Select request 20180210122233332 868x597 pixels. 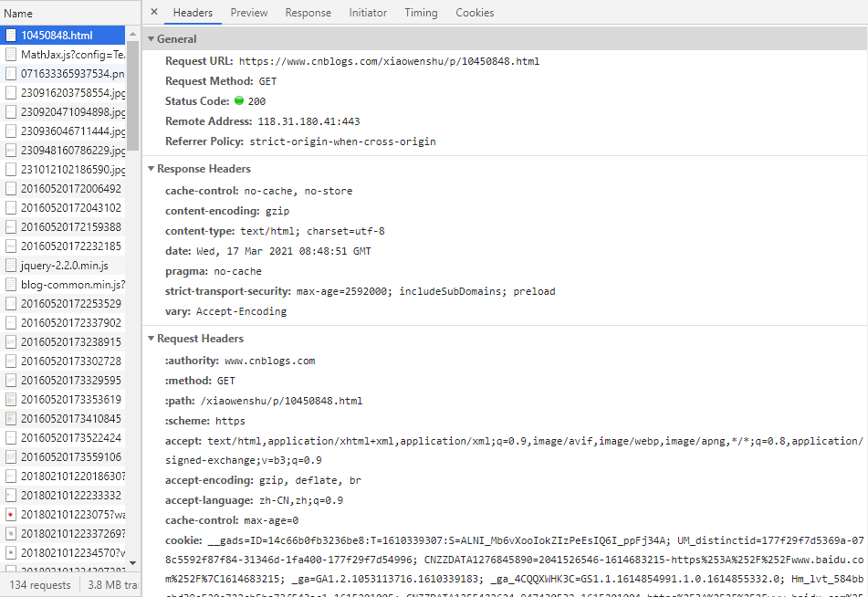pos(63,495)
